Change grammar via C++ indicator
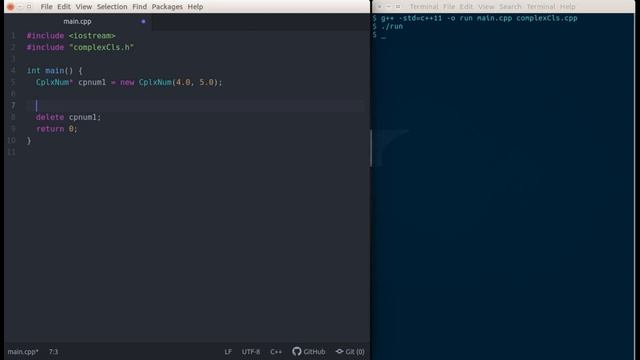 [276, 351]
